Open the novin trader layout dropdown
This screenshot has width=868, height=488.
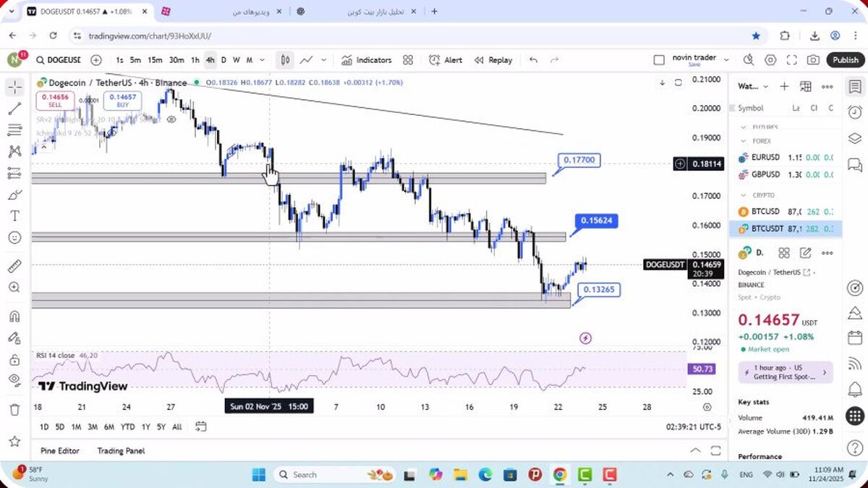(700, 60)
